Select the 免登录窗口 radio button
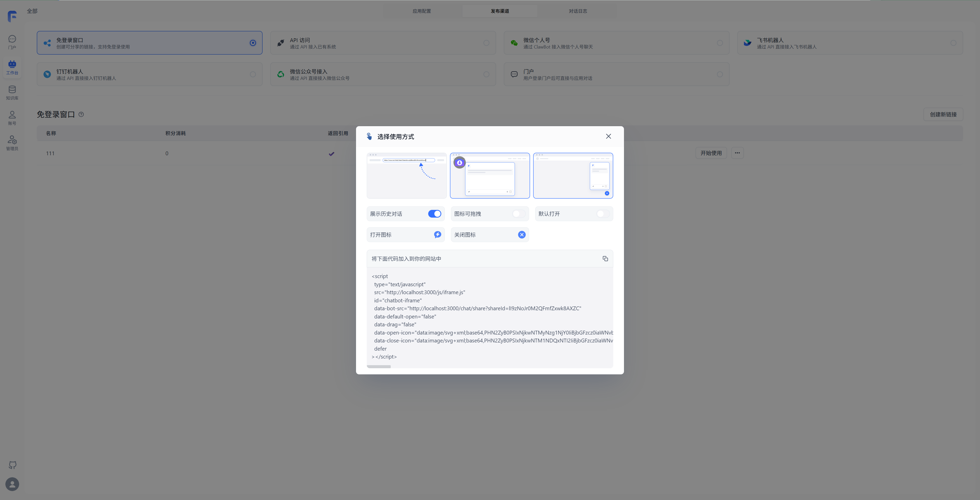 click(x=253, y=43)
